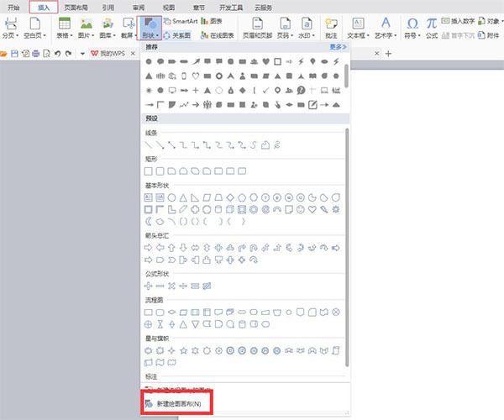Select the five-point star in 星与旗帜

click(x=183, y=350)
